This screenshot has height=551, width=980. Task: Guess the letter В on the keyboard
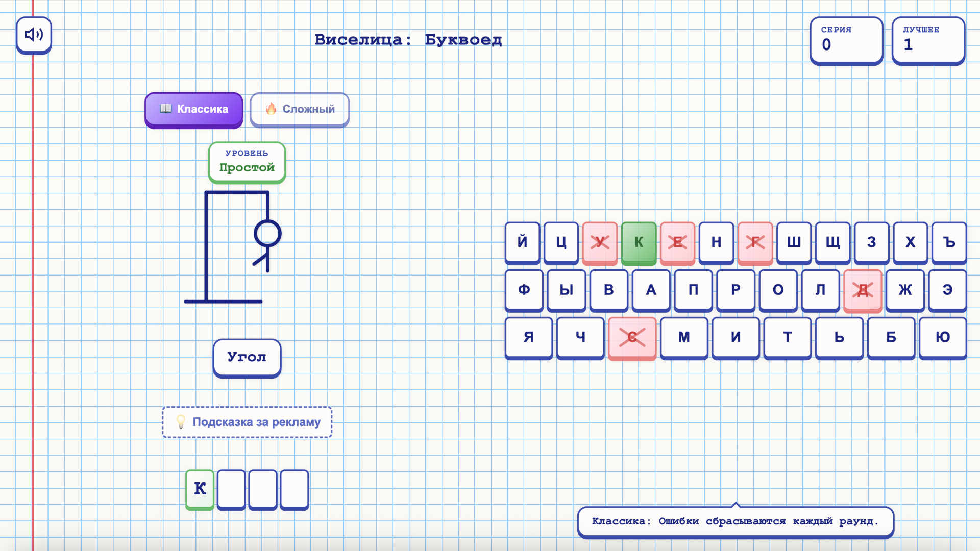[x=609, y=290]
